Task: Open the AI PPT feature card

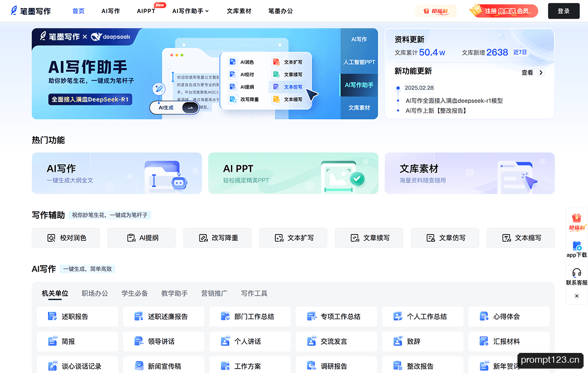Action: coord(293,173)
